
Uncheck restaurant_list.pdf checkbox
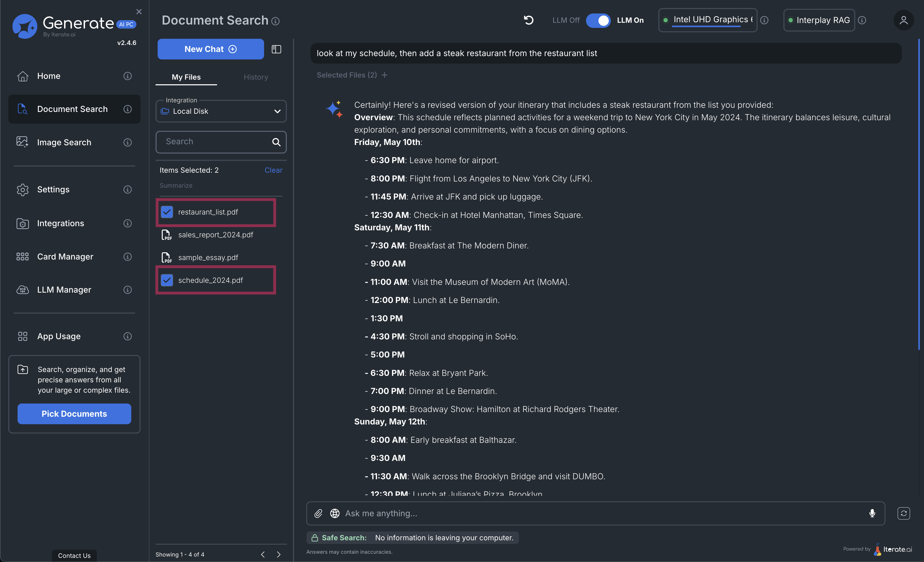(167, 212)
